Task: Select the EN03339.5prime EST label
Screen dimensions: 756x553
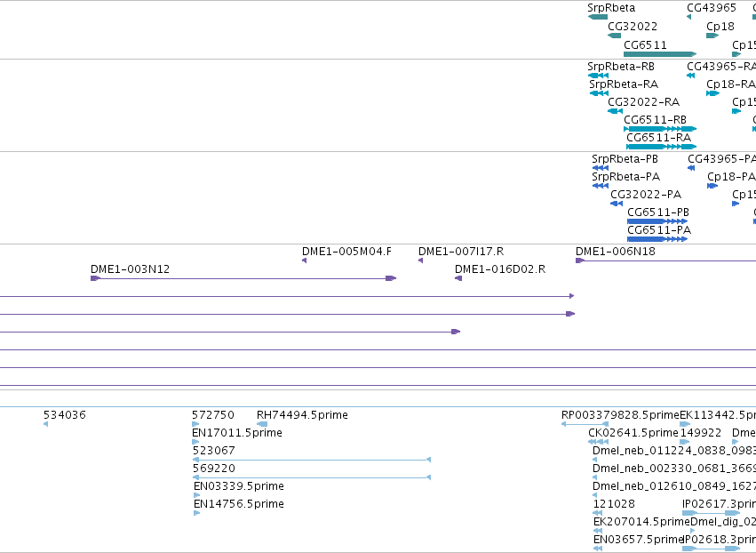Action: (239, 486)
